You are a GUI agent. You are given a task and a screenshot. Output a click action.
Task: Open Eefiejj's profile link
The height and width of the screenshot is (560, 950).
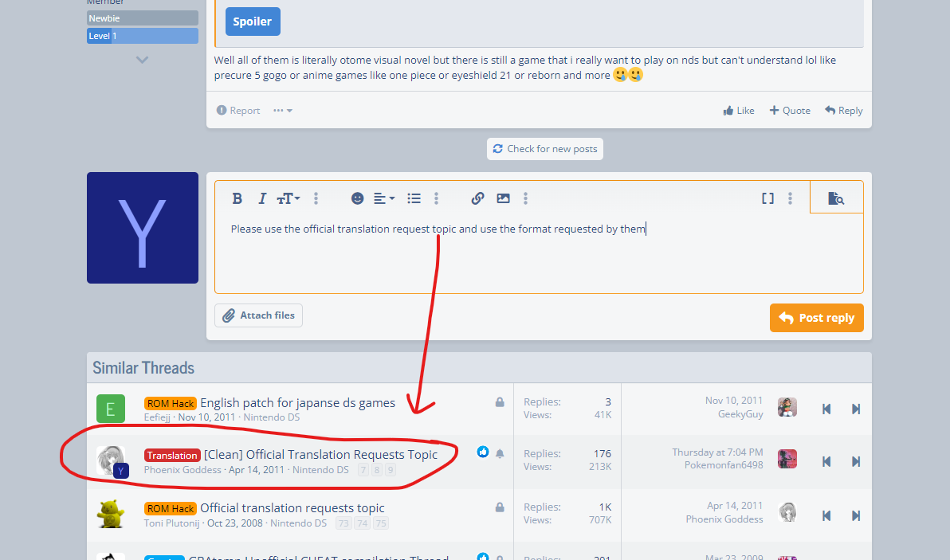click(157, 417)
